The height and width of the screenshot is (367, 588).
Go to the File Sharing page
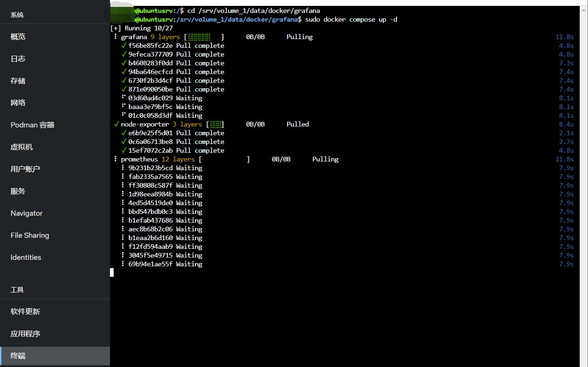click(29, 235)
